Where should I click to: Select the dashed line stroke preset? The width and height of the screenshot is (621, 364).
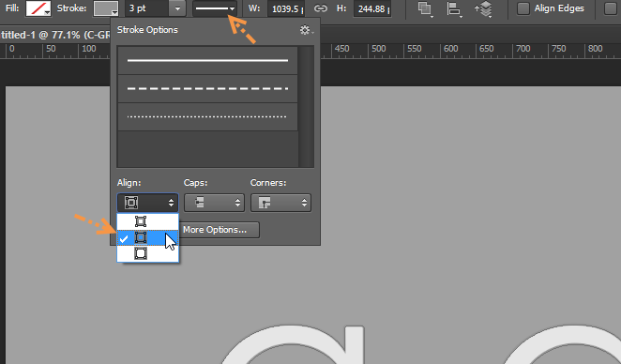pyautogui.click(x=207, y=89)
